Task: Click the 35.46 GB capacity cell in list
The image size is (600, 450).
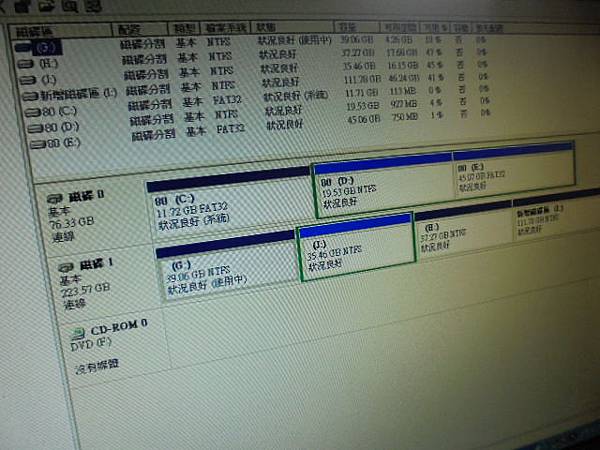Action: click(359, 65)
